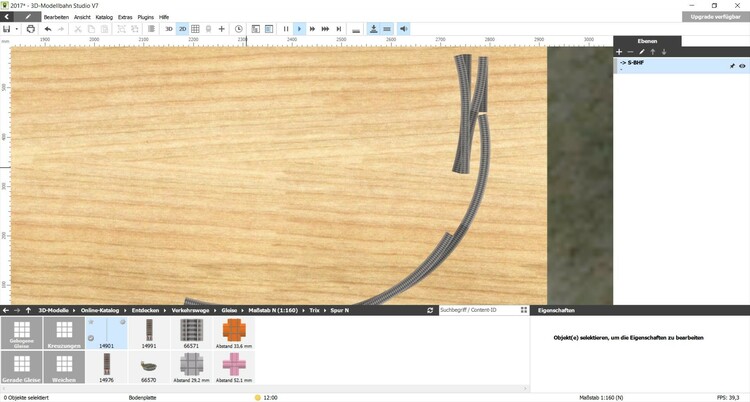This screenshot has width=750, height=402.
Task: Click the undo arrow icon
Action: pos(47,29)
